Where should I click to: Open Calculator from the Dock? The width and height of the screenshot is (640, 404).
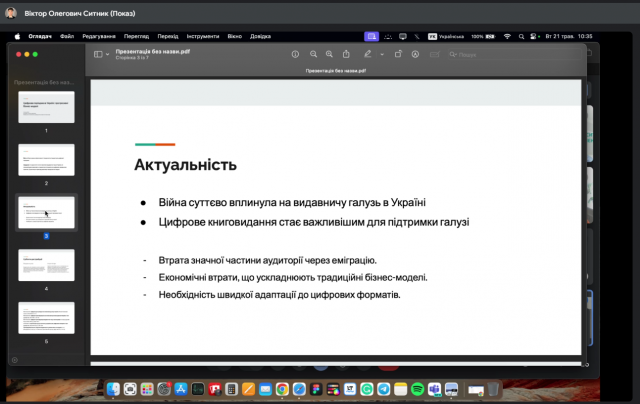(231, 389)
